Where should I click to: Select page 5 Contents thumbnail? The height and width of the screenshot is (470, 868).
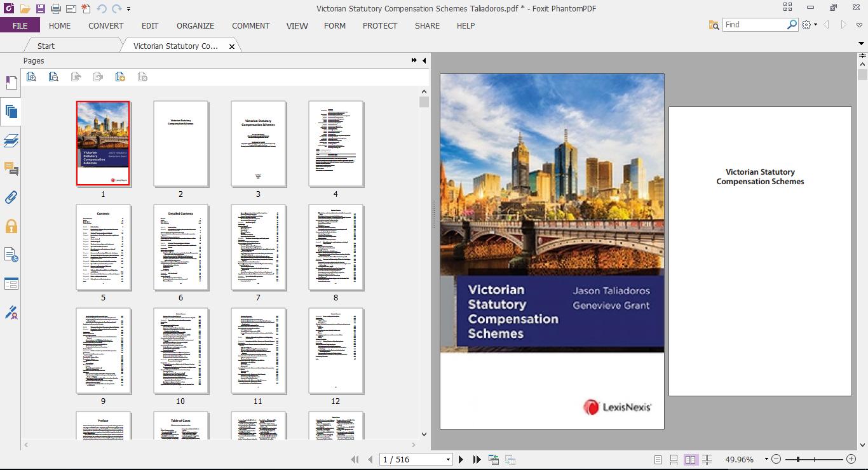(x=103, y=247)
